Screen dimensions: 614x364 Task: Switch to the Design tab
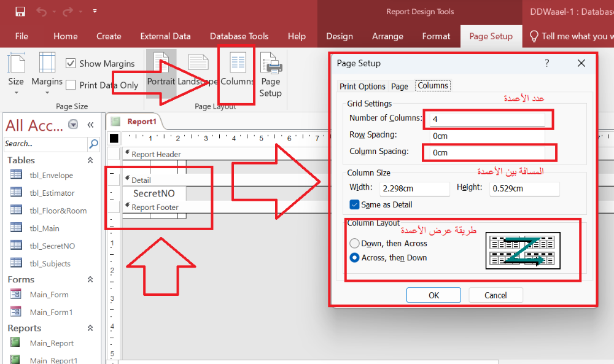[x=340, y=36]
